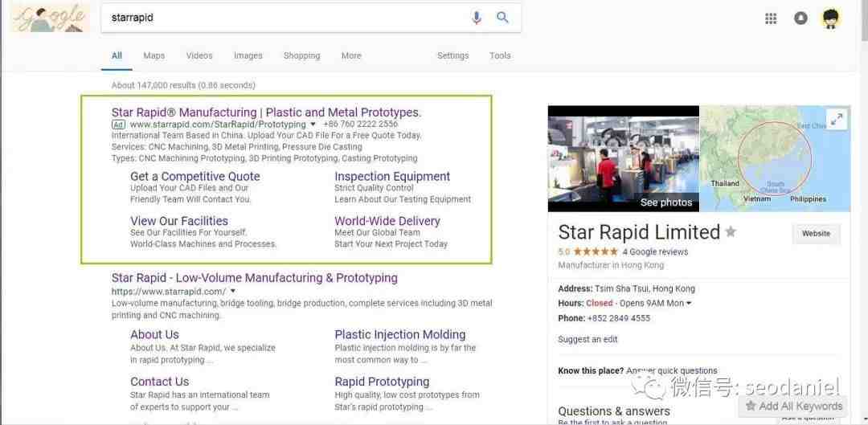The width and height of the screenshot is (868, 425).
Task: Click Answer quick questions link
Action: (x=672, y=370)
